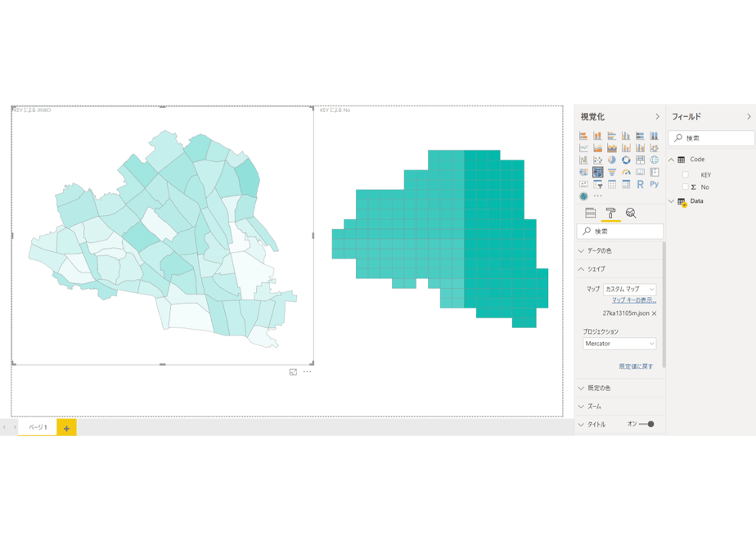Toggle the タイトル switch off

(x=646, y=425)
